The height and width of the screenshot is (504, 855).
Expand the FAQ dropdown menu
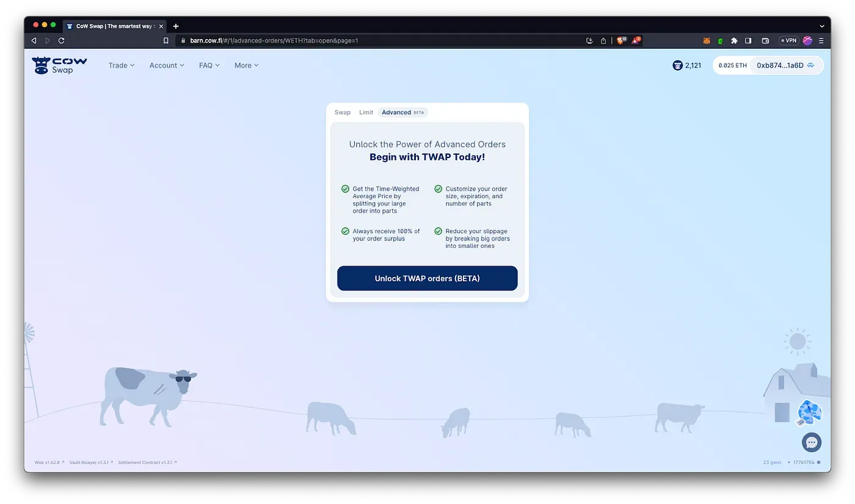[x=209, y=65]
